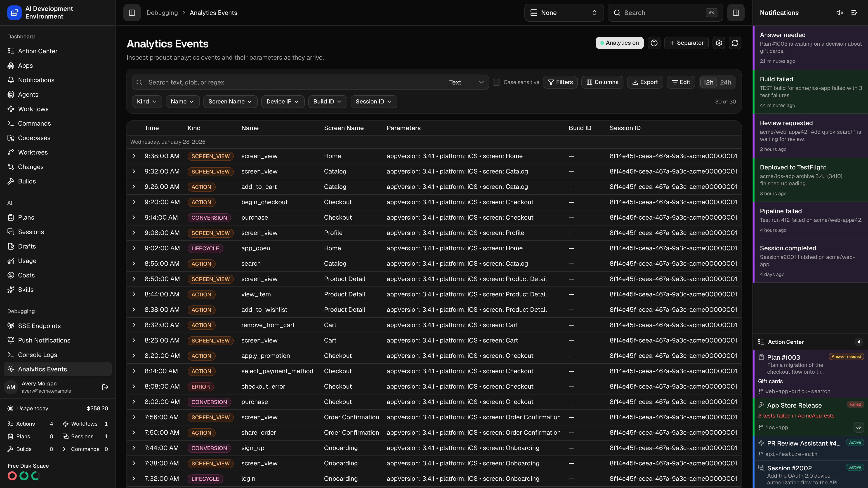Select the 12h time range
This screenshot has height=488, width=868.
point(708,82)
